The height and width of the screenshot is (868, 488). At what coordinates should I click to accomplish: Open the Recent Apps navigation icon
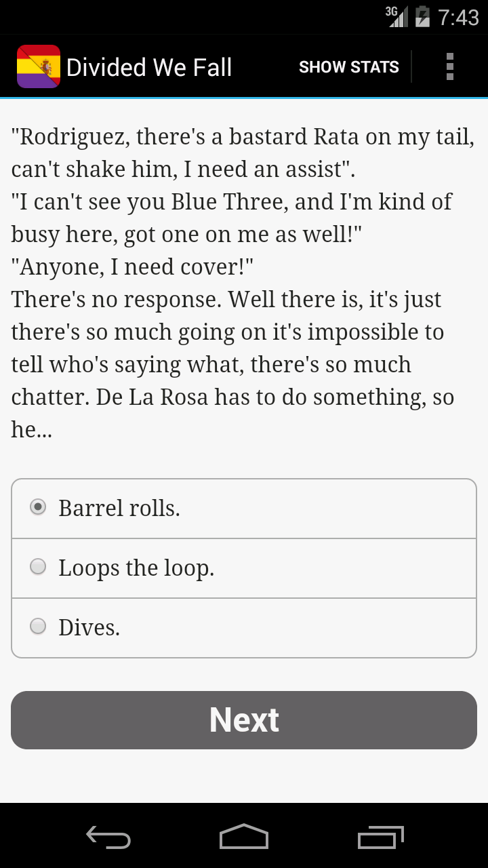coord(380,837)
